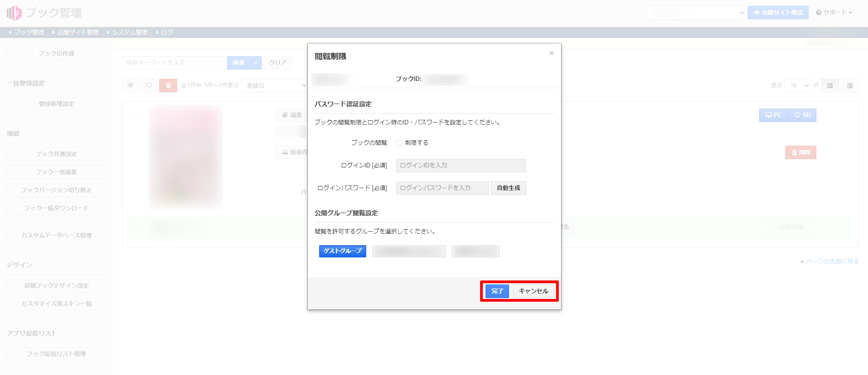Click ブック一覧ダウンロード in the sidebar

57,209
